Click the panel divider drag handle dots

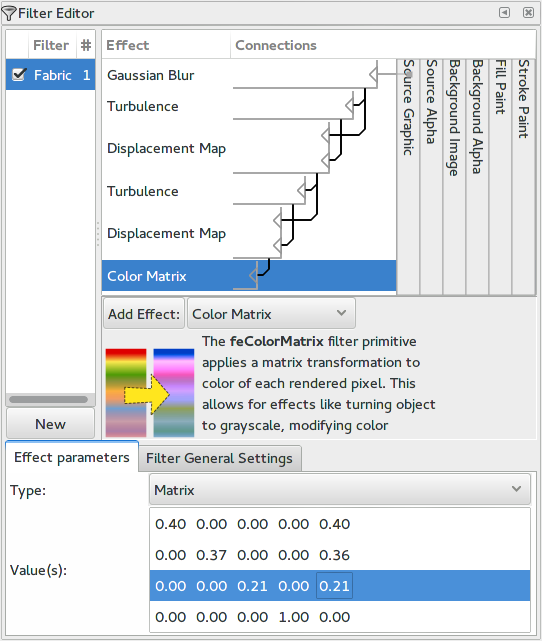(x=98, y=234)
